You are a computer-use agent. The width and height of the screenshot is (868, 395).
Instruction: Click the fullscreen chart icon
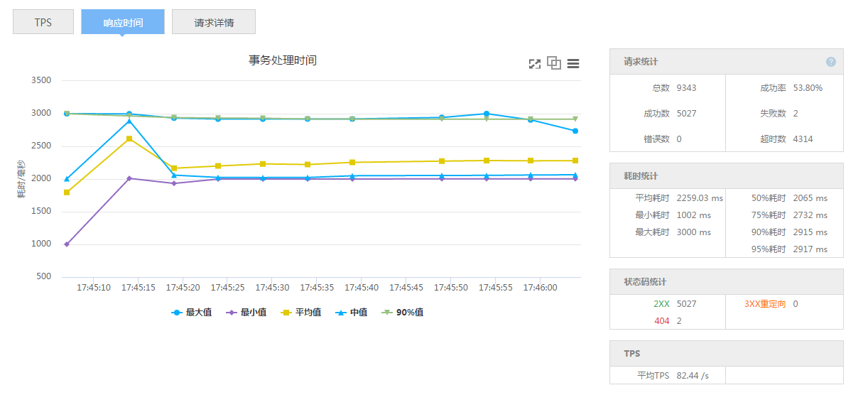pos(535,64)
